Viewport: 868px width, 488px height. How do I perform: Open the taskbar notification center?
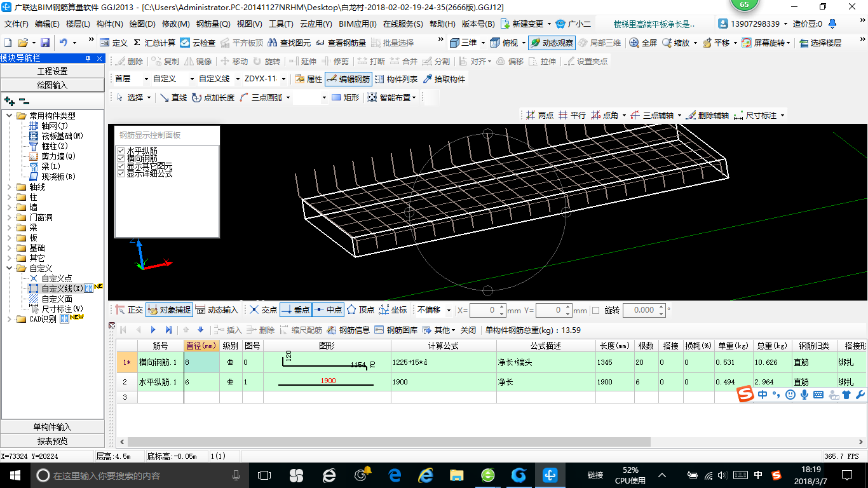coord(846,475)
